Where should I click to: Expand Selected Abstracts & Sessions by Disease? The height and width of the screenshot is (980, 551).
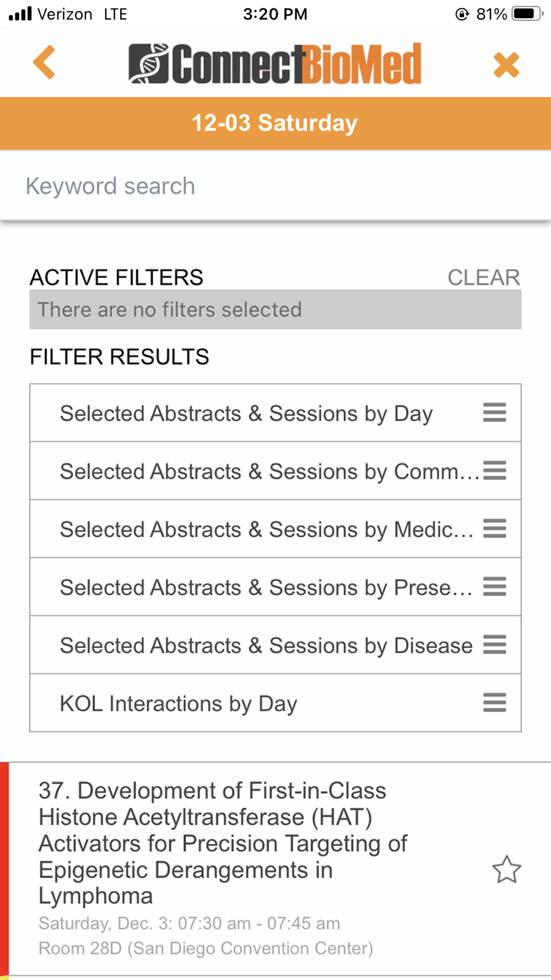pos(266,645)
